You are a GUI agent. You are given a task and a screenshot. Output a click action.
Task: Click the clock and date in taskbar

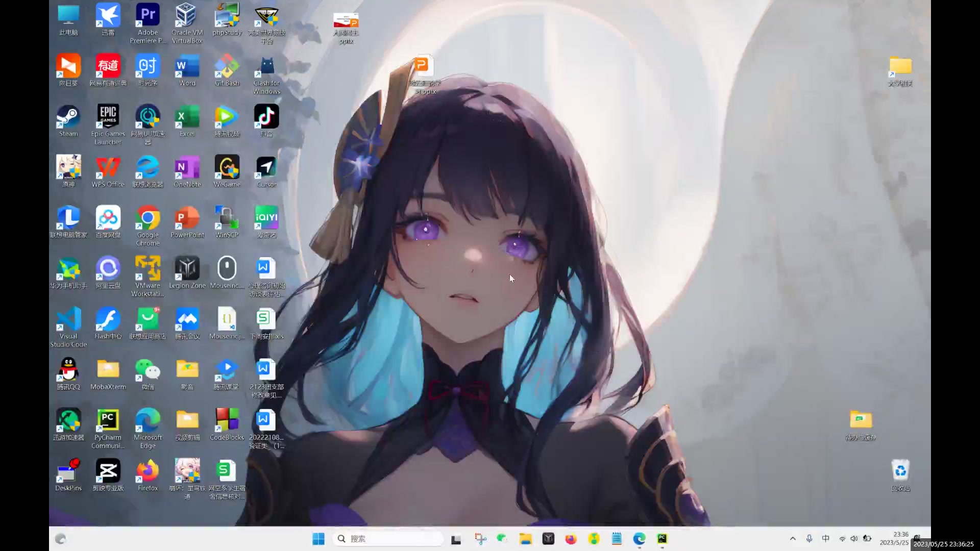894,539
